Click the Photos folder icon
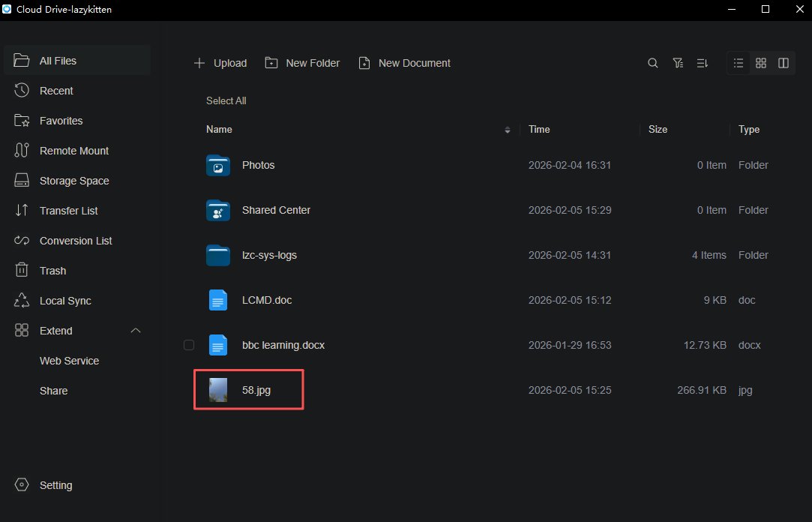812x522 pixels. (x=218, y=165)
